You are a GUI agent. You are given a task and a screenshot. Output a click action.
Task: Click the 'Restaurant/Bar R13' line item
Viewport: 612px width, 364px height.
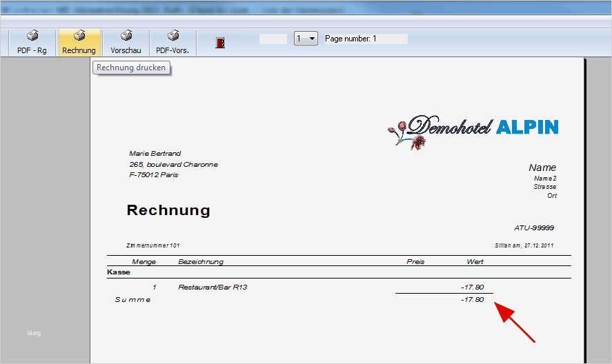(213, 287)
